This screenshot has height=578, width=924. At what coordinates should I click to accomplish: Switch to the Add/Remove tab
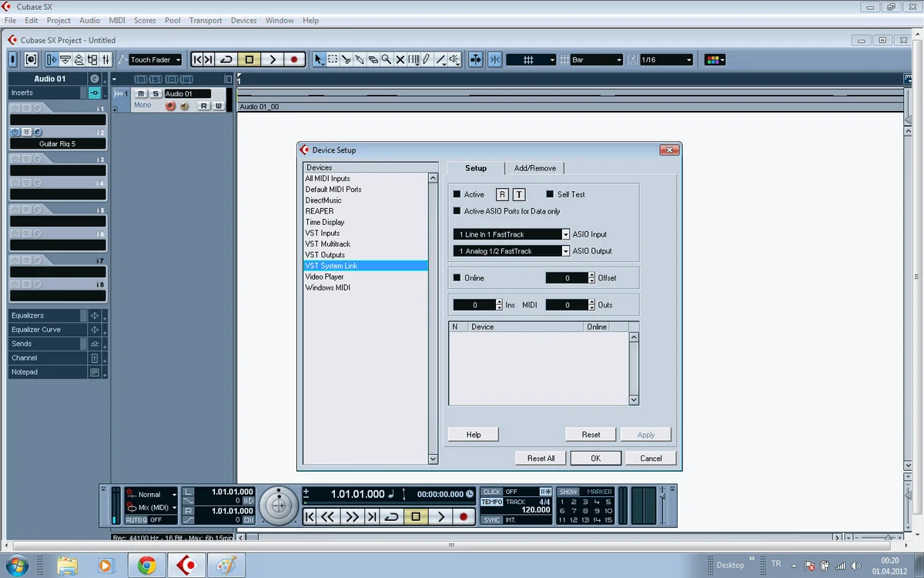pyautogui.click(x=534, y=168)
